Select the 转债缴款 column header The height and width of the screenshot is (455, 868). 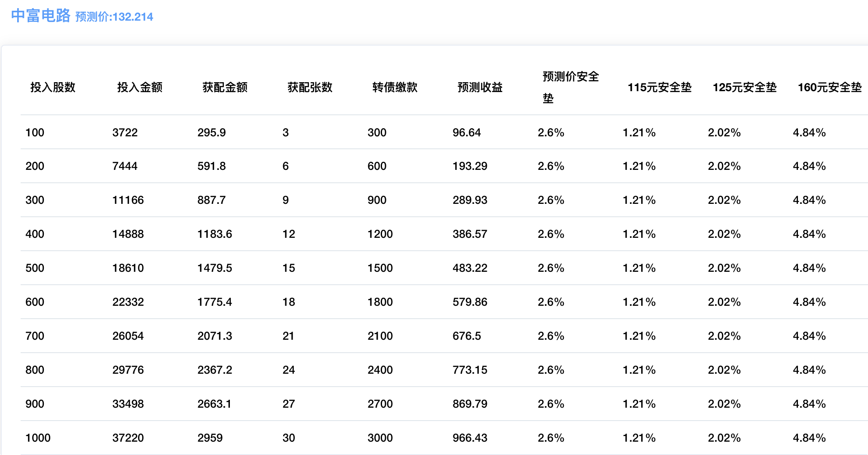(395, 87)
